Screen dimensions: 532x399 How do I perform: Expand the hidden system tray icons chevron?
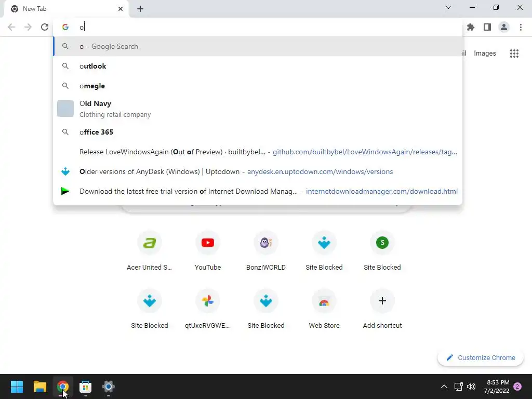[x=444, y=387]
